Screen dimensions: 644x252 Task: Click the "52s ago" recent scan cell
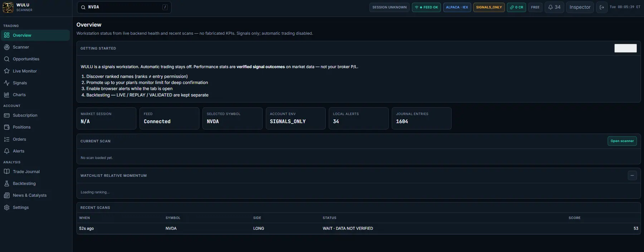(x=87, y=228)
